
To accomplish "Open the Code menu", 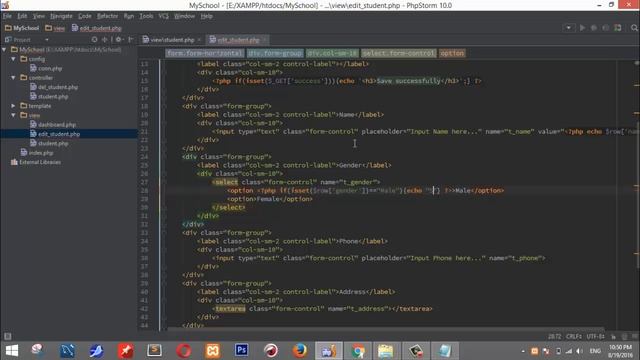I will tap(85, 16).
